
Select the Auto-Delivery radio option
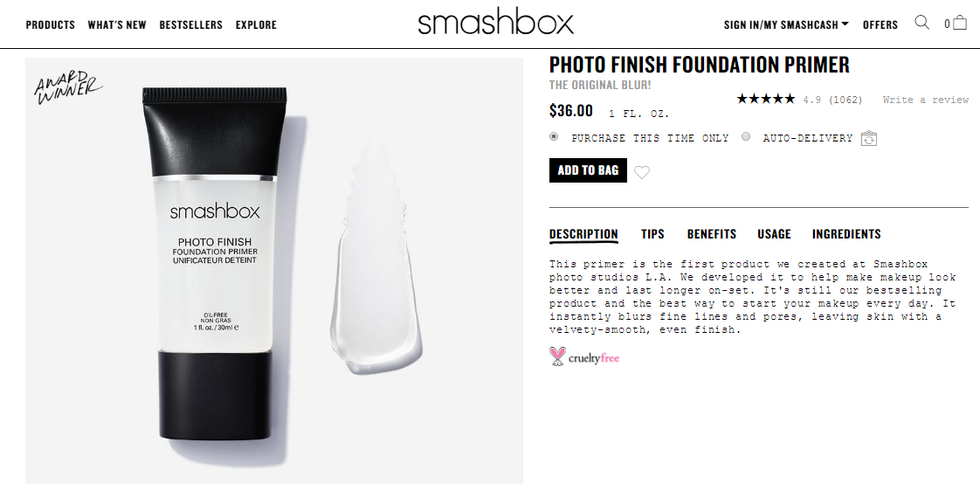tap(746, 136)
